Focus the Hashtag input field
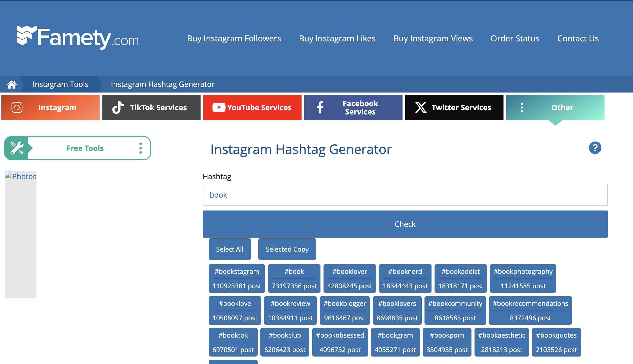This screenshot has width=633, height=364. (x=405, y=195)
